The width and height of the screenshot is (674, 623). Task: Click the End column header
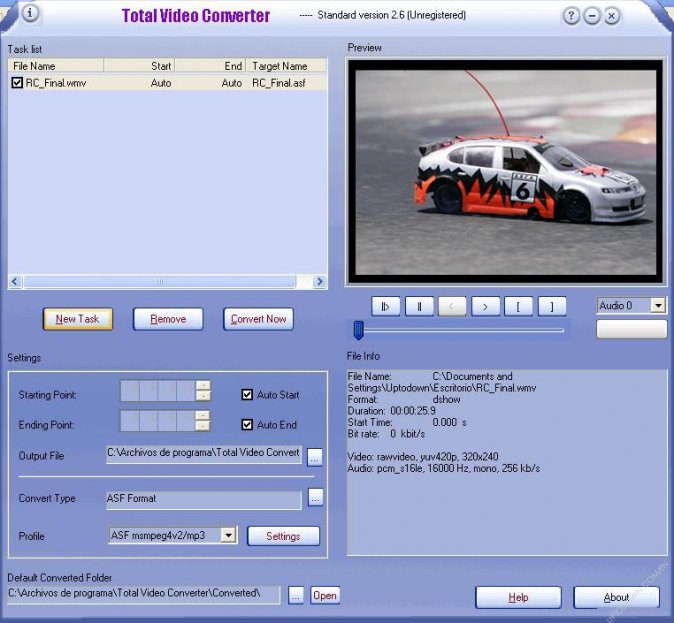210,66
